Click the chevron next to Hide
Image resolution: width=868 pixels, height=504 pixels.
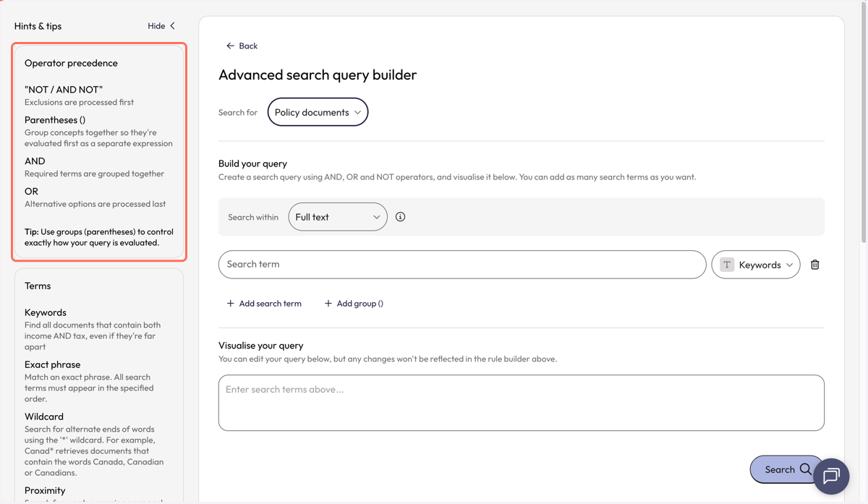point(172,26)
